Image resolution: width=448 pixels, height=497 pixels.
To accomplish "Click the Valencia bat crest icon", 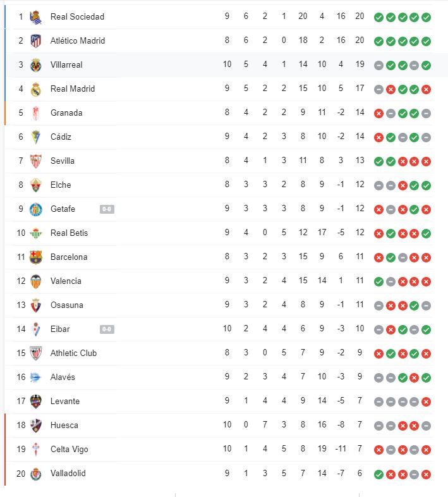I will [35, 281].
